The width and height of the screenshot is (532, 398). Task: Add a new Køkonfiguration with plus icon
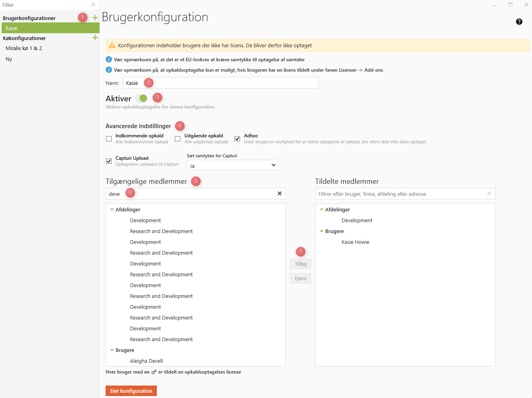(95, 38)
